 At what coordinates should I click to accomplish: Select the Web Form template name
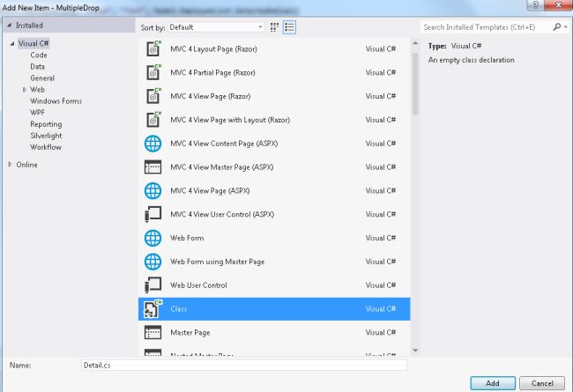click(x=187, y=238)
